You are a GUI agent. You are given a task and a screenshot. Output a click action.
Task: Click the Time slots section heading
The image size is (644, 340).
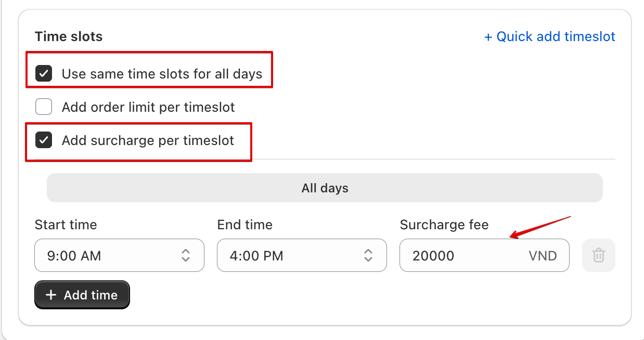click(x=68, y=36)
